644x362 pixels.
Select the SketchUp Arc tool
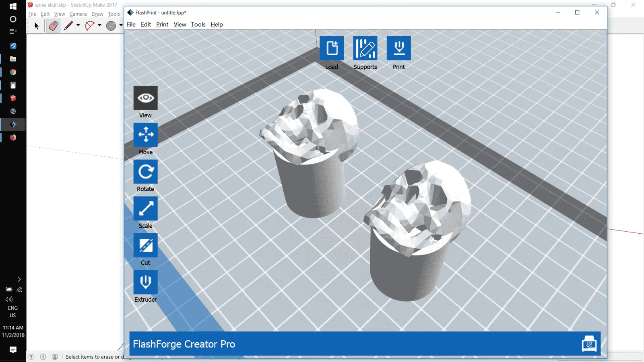click(x=90, y=26)
